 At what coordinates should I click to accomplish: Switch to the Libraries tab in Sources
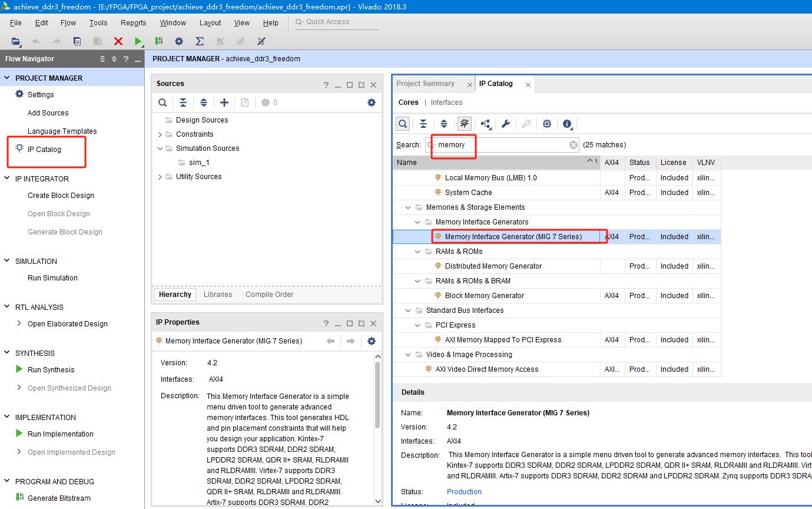[x=218, y=295]
